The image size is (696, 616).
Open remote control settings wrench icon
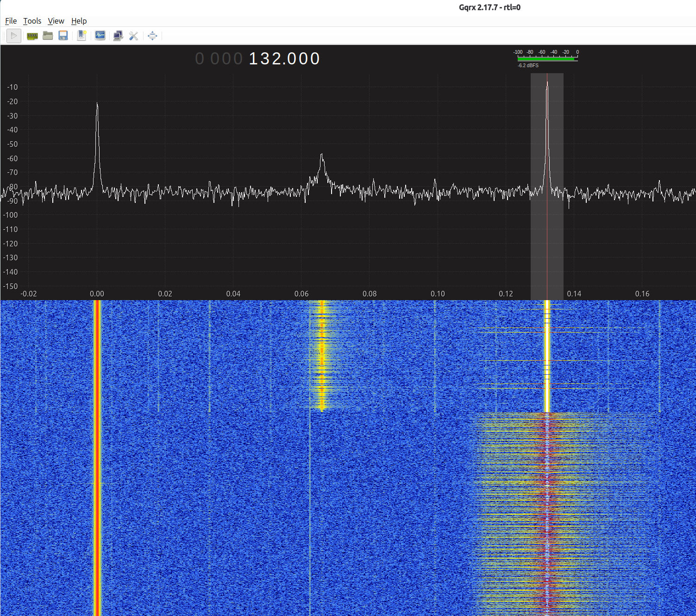point(134,36)
